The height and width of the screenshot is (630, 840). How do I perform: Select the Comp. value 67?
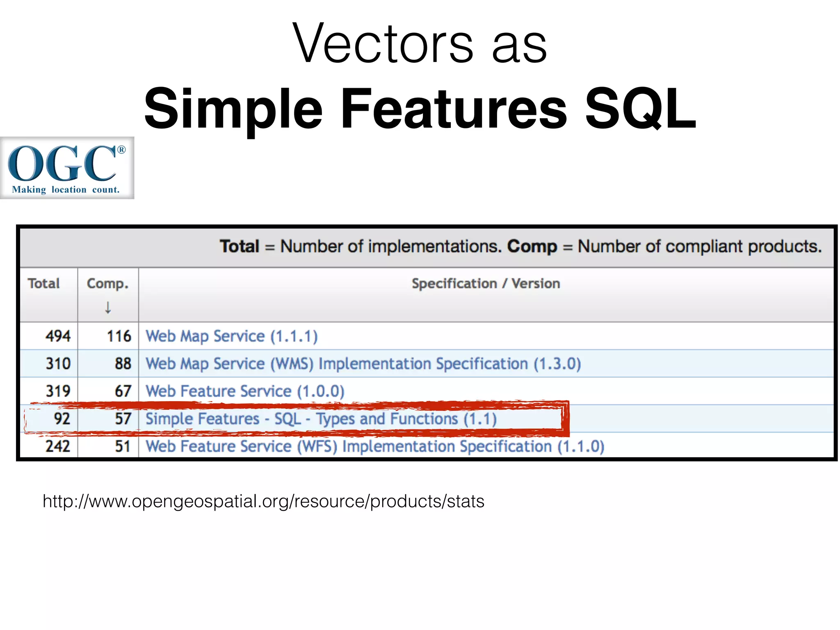pos(123,391)
